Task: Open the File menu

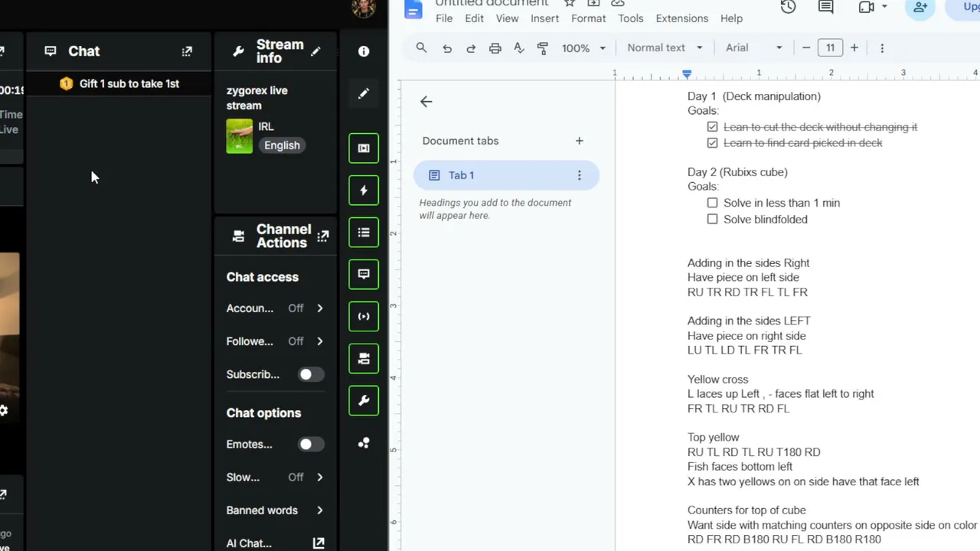Action: 444,18
